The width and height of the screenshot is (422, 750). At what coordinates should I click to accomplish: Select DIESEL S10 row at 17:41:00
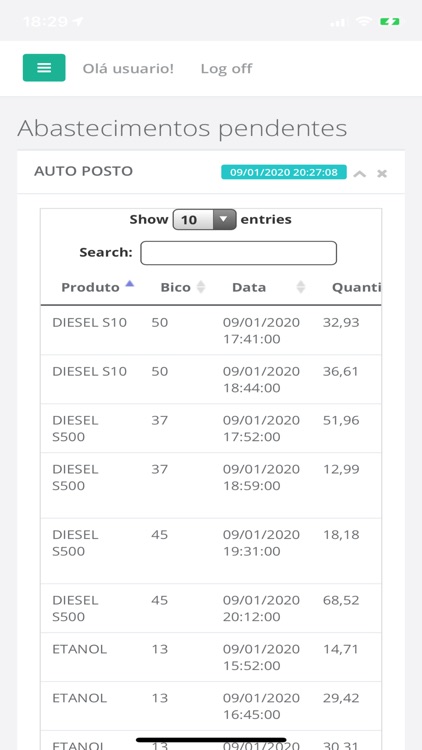[211, 331]
